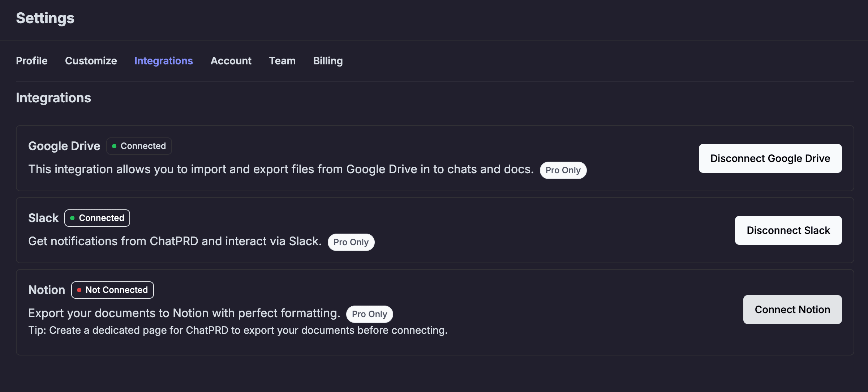Click red status dot beside Notion
This screenshot has height=392, width=868.
pos(79,290)
